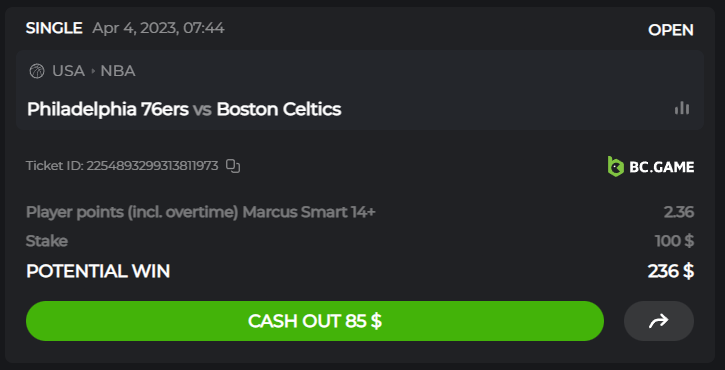Click the Stake 100 $ amount
The height and width of the screenshot is (370, 725).
(675, 241)
